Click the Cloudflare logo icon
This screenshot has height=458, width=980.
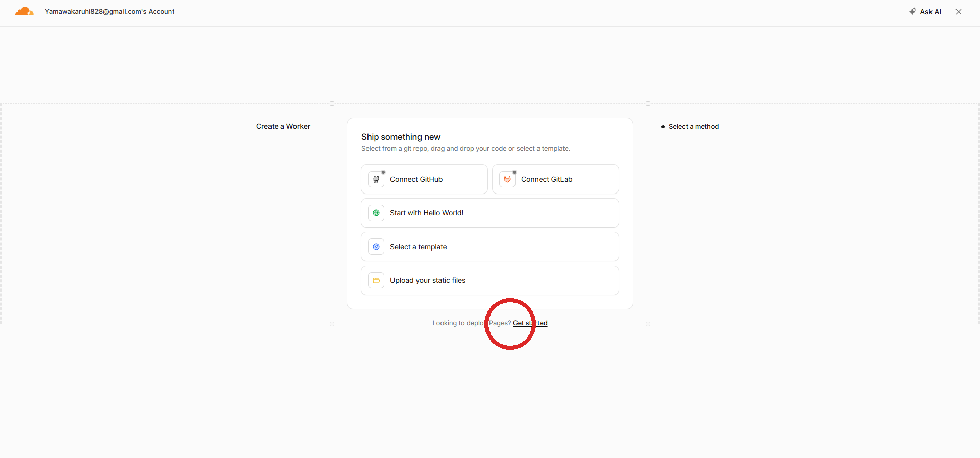24,11
